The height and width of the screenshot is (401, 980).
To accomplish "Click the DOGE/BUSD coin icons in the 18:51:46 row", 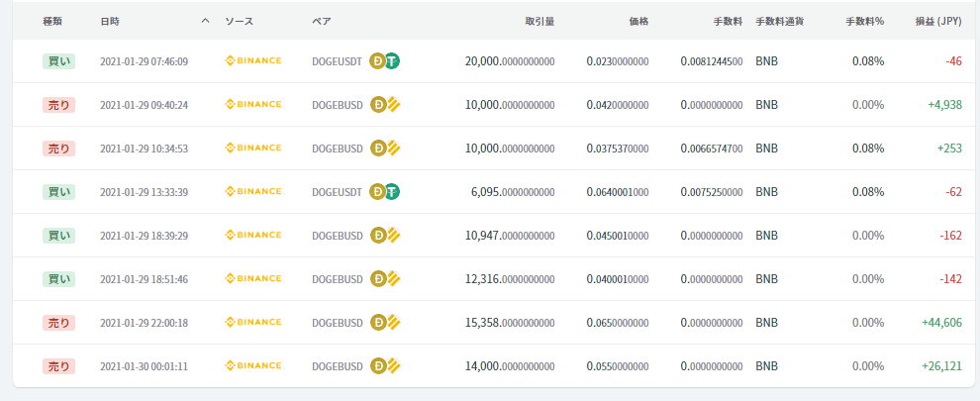I will tap(385, 279).
